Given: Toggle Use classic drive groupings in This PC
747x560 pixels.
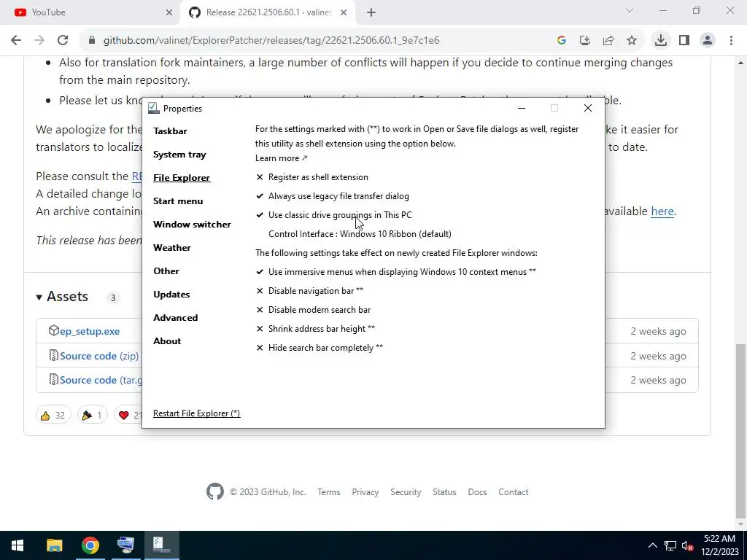Looking at the screenshot, I should 334,215.
